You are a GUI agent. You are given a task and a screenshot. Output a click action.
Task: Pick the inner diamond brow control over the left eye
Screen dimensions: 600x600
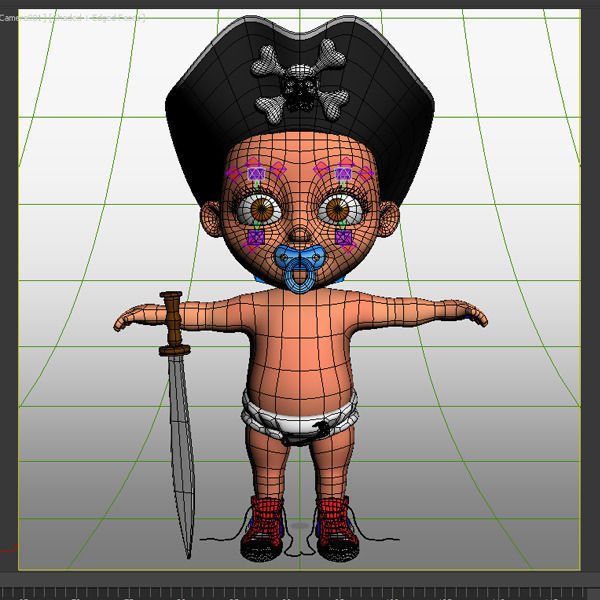pos(279,170)
